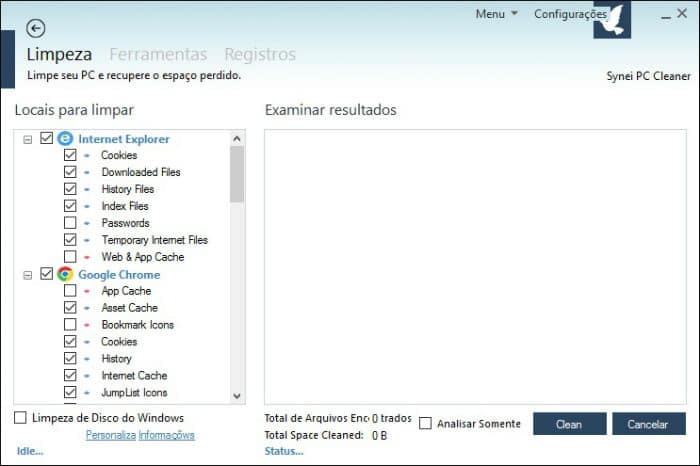The height and width of the screenshot is (466, 700).
Task: Switch to the Ferramentas tab
Action: (158, 54)
